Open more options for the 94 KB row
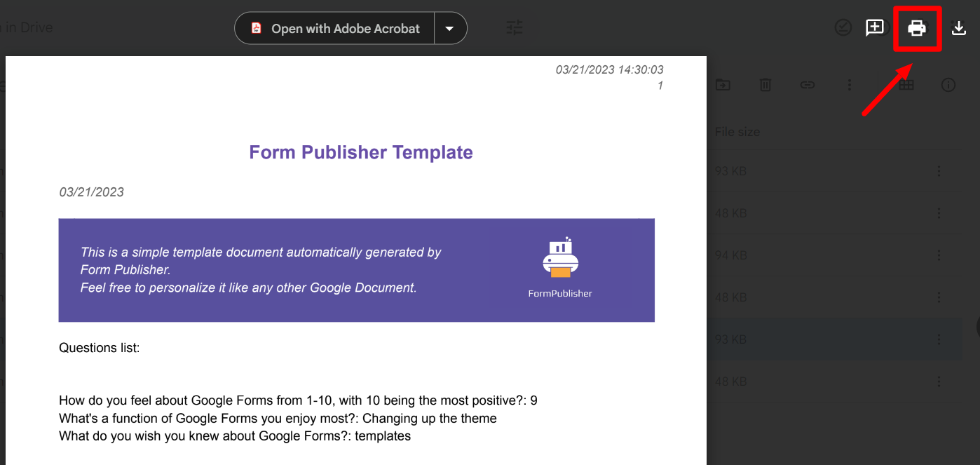 [939, 255]
